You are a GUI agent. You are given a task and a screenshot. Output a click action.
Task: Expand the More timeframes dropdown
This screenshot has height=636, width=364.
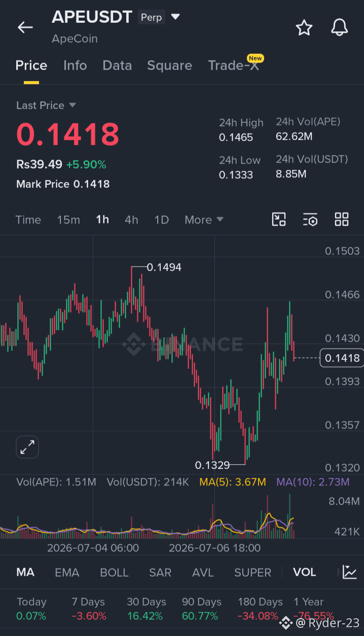204,220
